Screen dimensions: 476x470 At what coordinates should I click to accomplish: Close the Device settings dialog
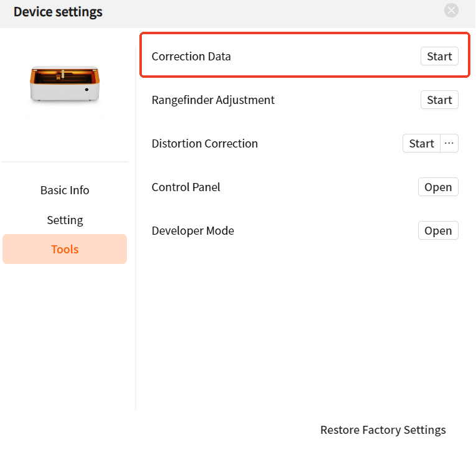[451, 11]
